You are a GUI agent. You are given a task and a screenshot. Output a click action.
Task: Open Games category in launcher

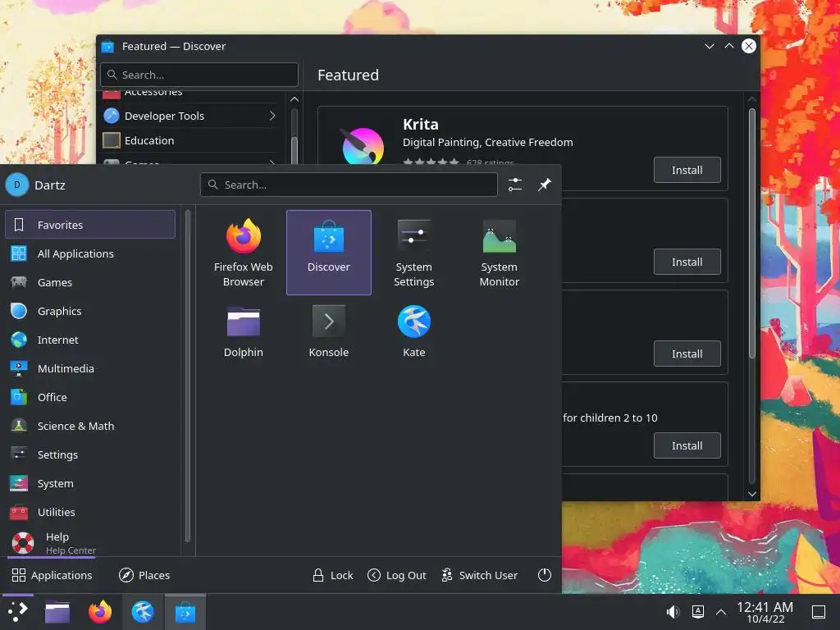[x=90, y=282]
